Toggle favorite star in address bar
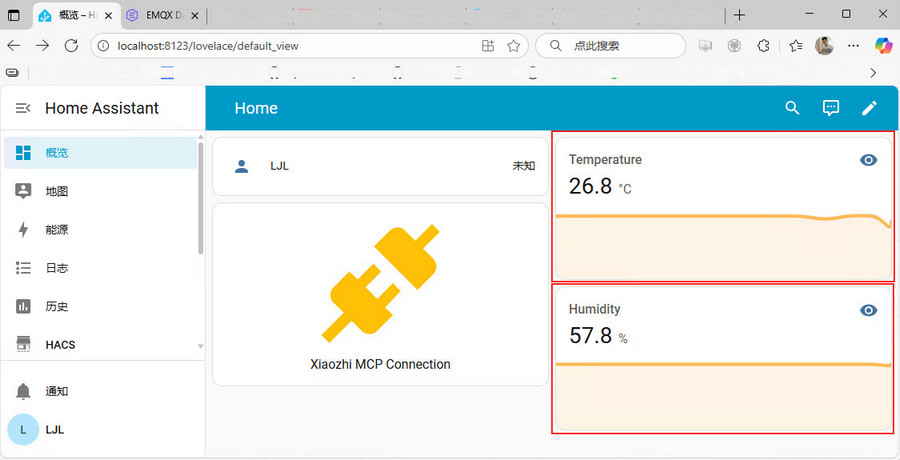Viewport: 900px width, 460px height. (514, 46)
